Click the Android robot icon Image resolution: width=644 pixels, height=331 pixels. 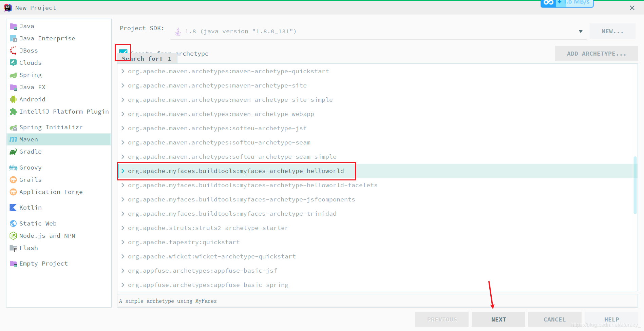13,99
